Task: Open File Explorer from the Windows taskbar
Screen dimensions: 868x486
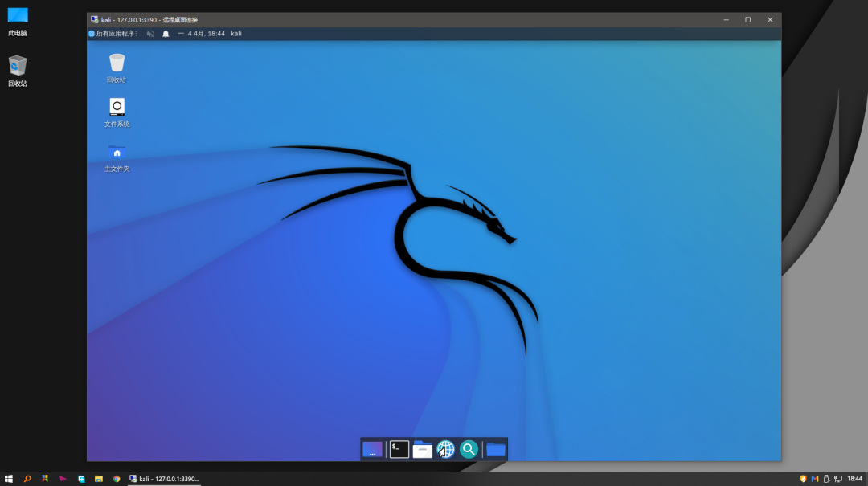Action: pos(99,479)
